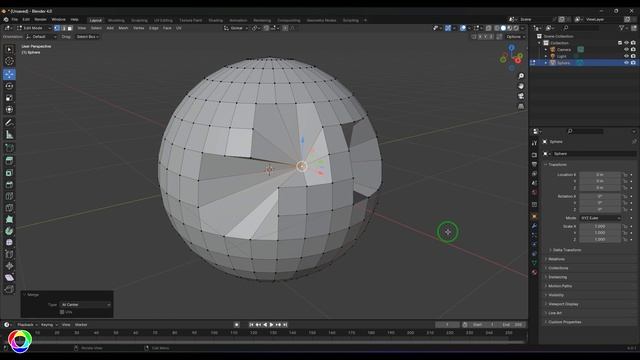Select the Edge Slide tool

tap(9, 254)
